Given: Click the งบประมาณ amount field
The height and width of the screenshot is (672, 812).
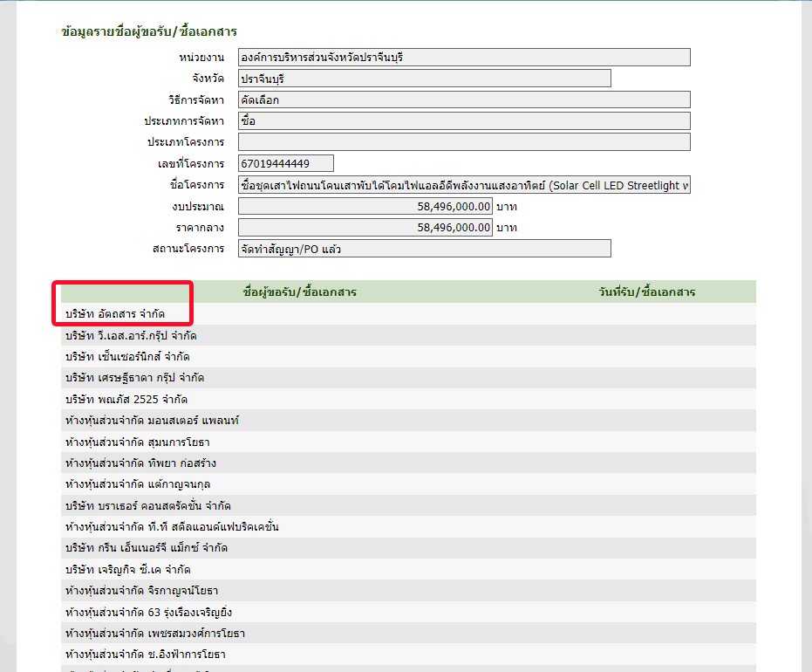Looking at the screenshot, I should pyautogui.click(x=365, y=206).
